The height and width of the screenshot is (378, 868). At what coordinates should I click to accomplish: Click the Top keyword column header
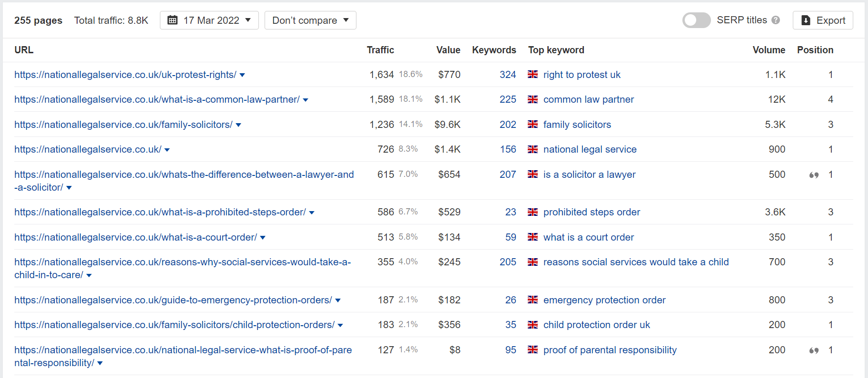[556, 50]
